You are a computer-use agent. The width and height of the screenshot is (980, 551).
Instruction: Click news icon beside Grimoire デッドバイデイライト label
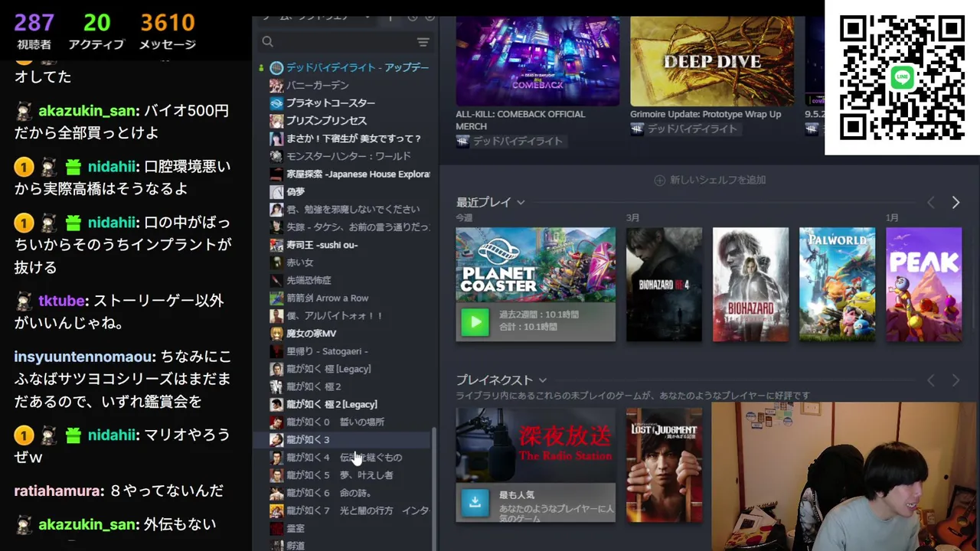coord(637,129)
